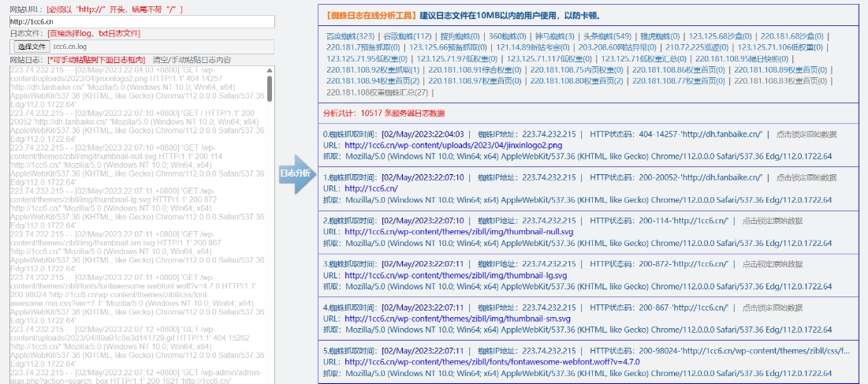Viewport: 868px width, 384px height.
Task: Open the thumbnail-sm.svg URL link
Action: 457,319
